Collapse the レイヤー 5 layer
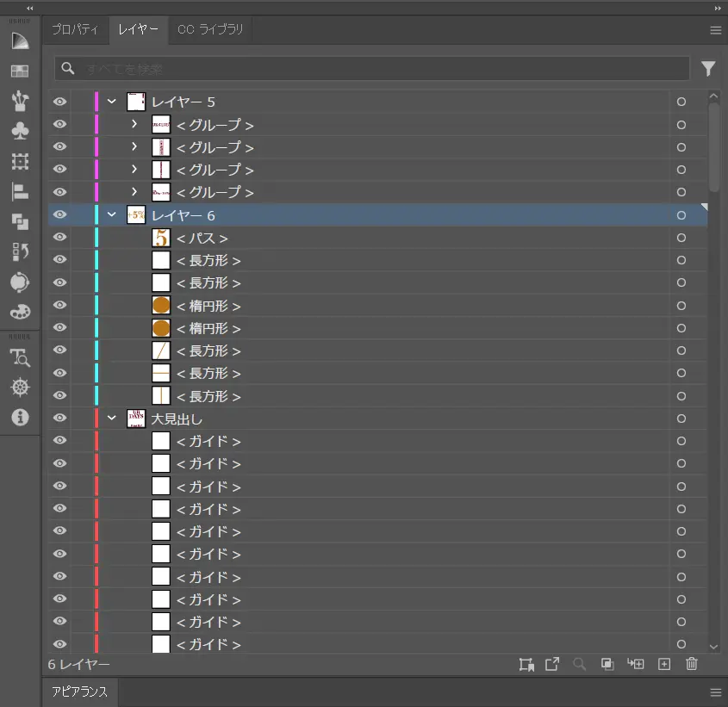This screenshot has width=728, height=707. [112, 102]
